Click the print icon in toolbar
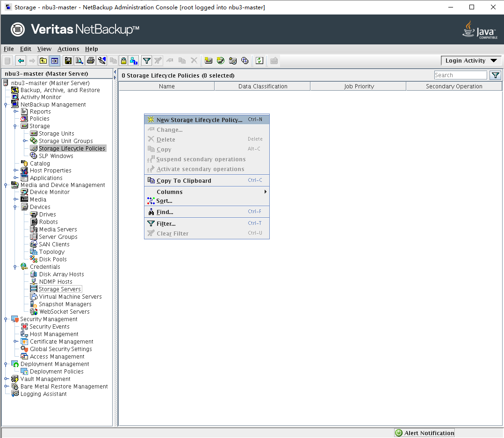Image resolution: width=504 pixels, height=438 pixels. [91, 61]
